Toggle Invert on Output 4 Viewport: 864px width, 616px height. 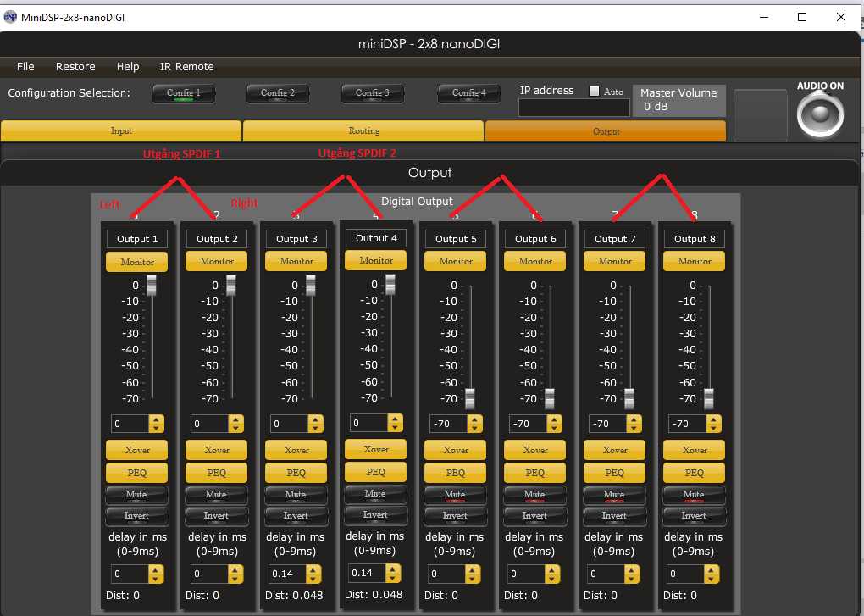(375, 515)
